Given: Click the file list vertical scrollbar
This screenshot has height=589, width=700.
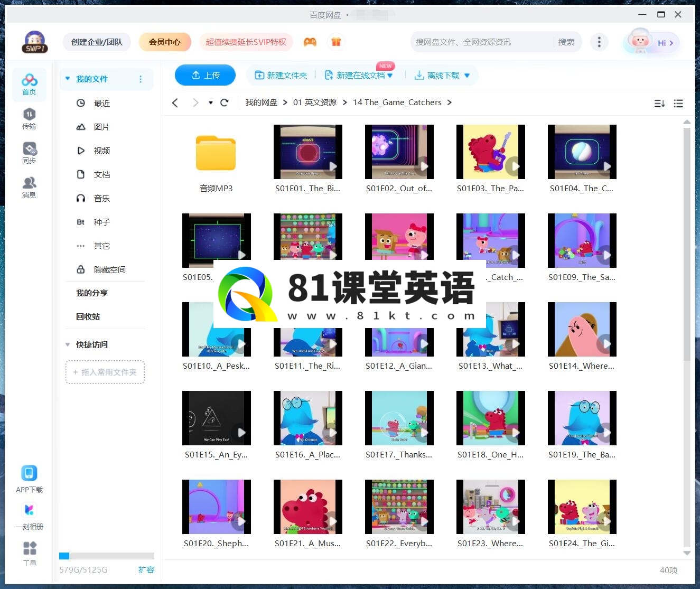Looking at the screenshot, I should 687,243.
